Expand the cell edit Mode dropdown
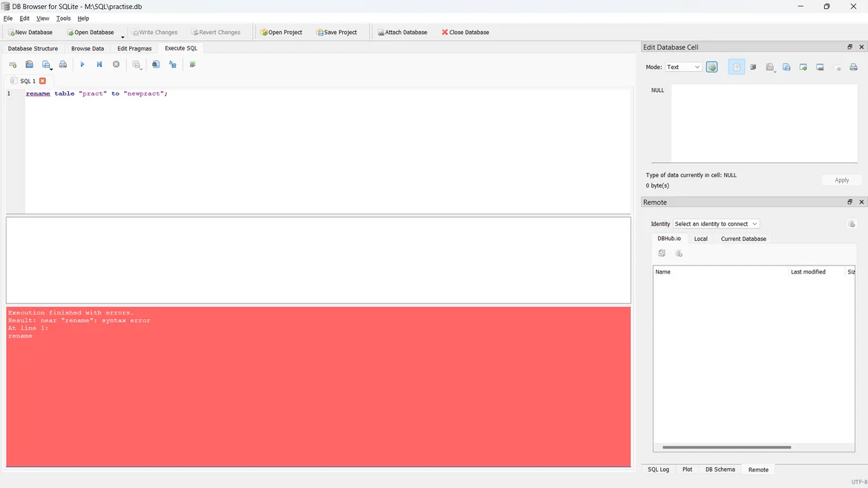This screenshot has width=868, height=488. pos(683,67)
